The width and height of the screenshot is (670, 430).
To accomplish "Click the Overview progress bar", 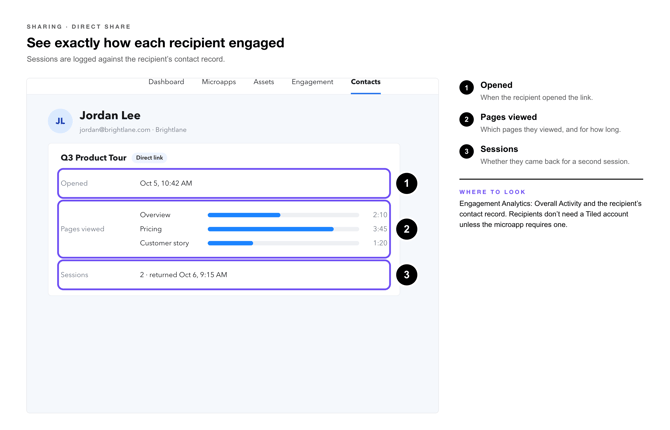I will [283, 215].
